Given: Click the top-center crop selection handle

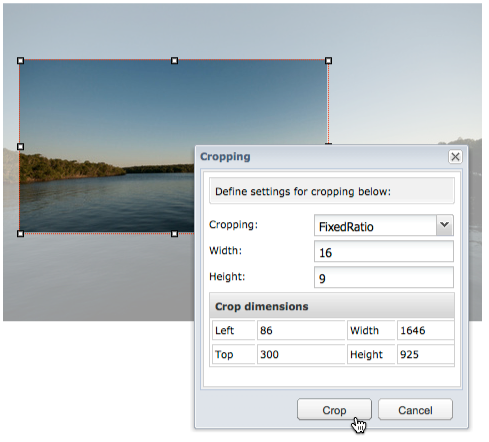Looking at the screenshot, I should [174, 61].
